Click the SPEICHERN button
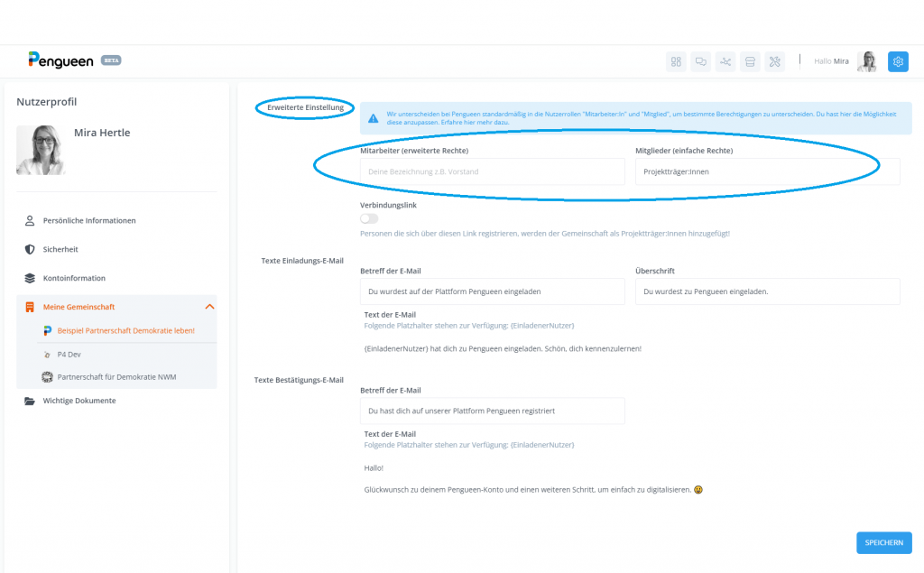 point(883,542)
